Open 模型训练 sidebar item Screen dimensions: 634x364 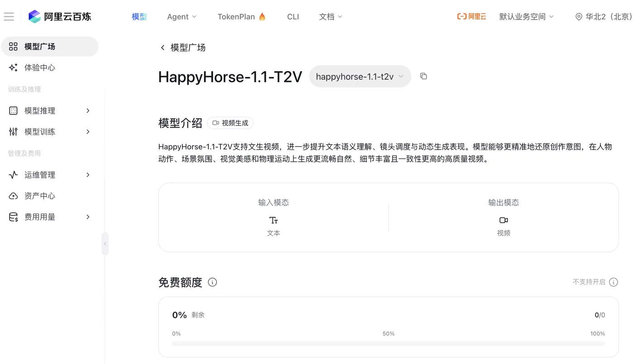50,132
